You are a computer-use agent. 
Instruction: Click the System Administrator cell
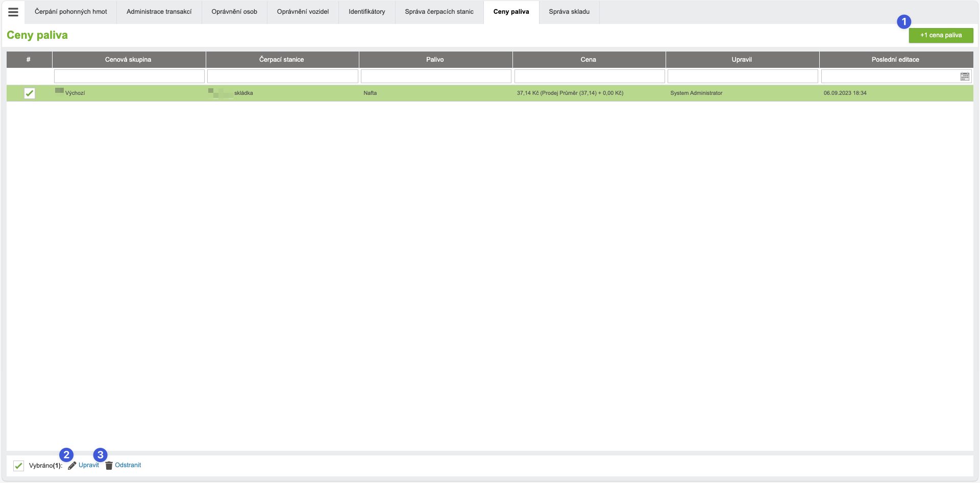[742, 93]
